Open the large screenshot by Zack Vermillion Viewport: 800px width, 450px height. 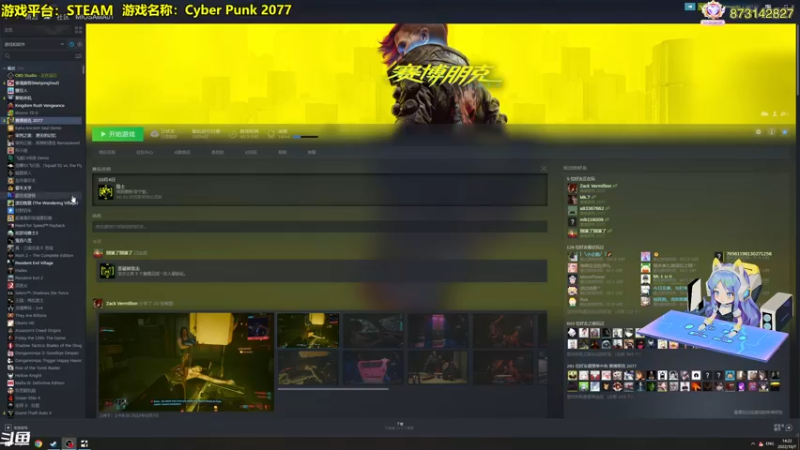tap(186, 362)
